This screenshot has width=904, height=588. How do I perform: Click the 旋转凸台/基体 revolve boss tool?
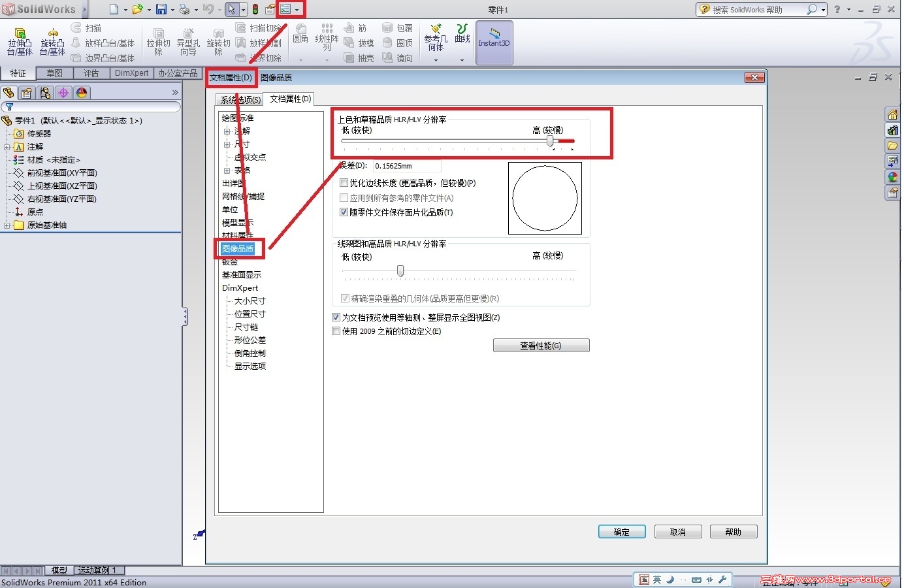tap(52, 42)
